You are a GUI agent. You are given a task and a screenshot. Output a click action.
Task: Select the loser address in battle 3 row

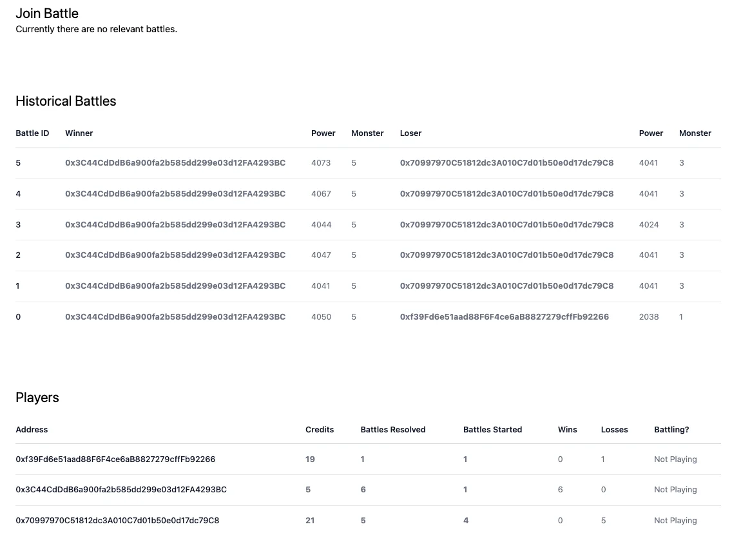tap(506, 225)
